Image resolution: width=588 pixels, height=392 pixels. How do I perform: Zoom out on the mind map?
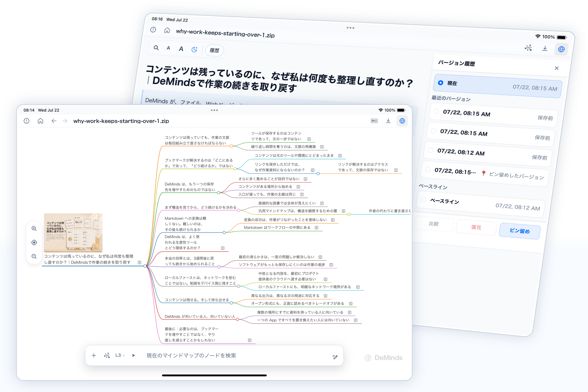34,256
